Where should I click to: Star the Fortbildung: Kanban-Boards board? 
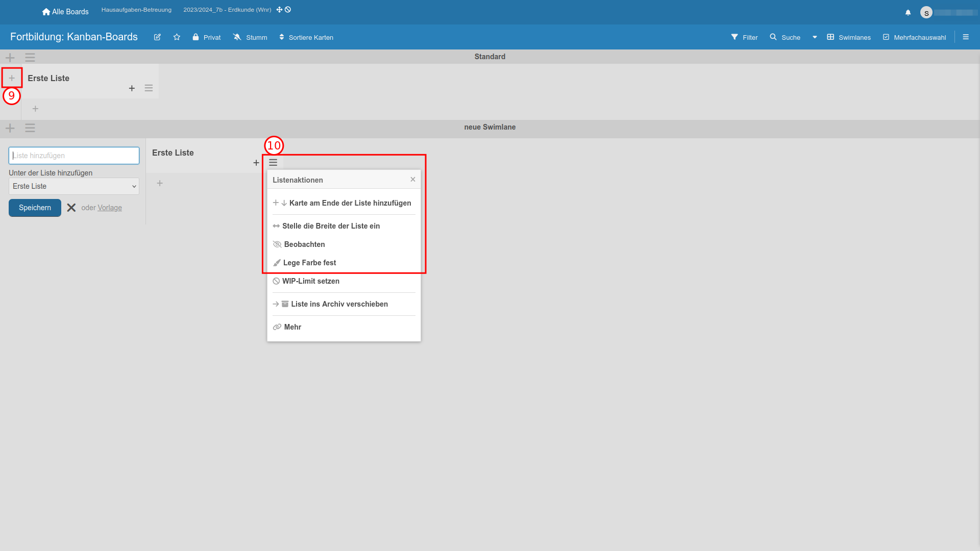(177, 37)
